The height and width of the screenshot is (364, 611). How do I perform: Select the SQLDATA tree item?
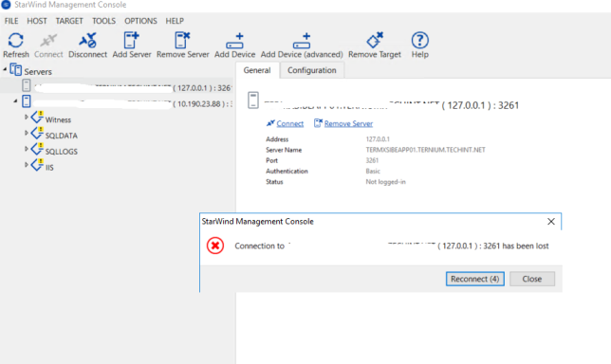pos(61,136)
